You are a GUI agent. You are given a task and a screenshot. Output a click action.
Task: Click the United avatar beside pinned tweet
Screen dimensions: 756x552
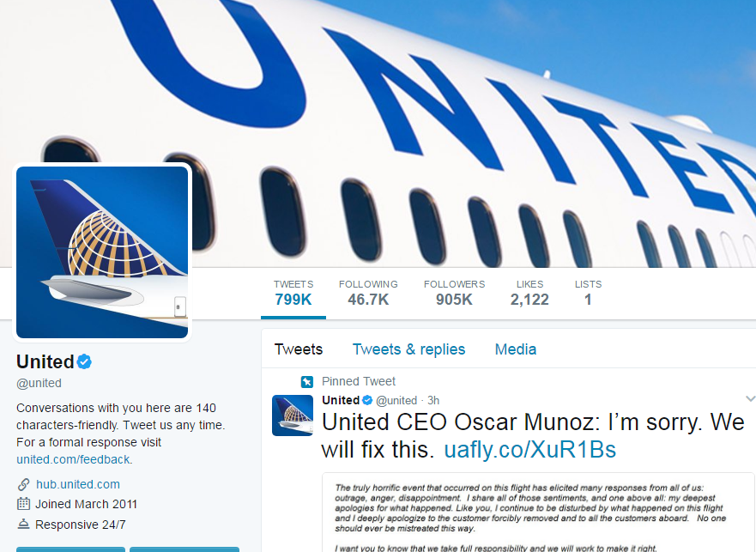(x=293, y=416)
